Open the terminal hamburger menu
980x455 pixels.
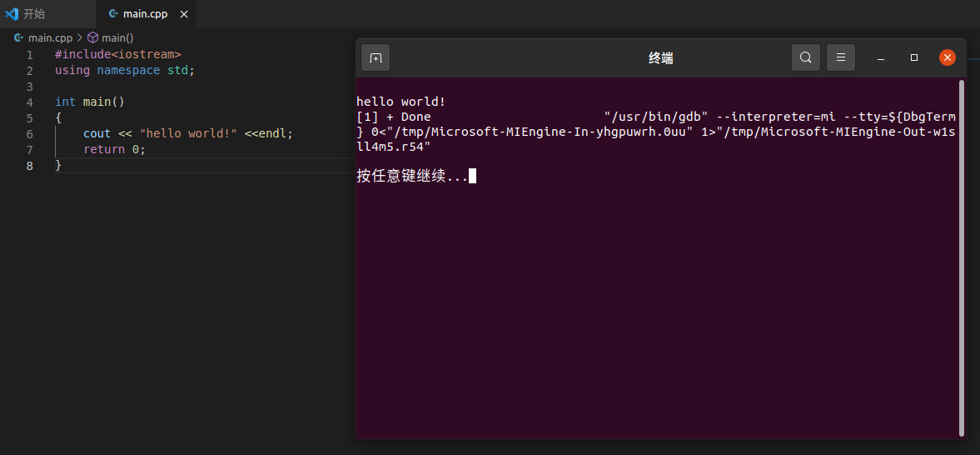click(841, 58)
